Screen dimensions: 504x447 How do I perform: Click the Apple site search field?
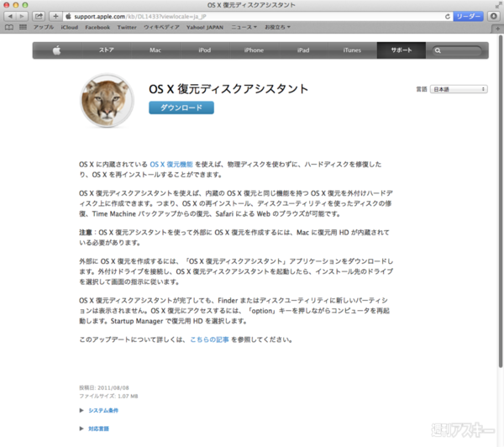click(457, 50)
